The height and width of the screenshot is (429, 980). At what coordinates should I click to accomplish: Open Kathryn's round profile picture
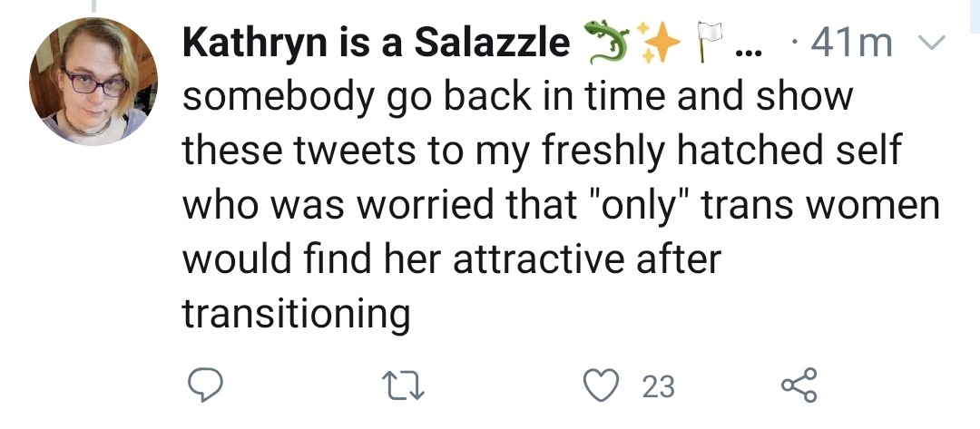pyautogui.click(x=93, y=82)
